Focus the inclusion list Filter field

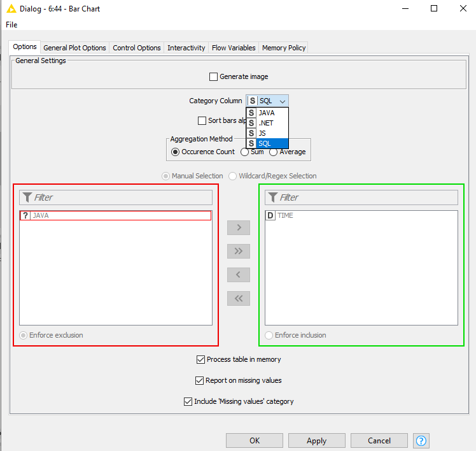[361, 197]
